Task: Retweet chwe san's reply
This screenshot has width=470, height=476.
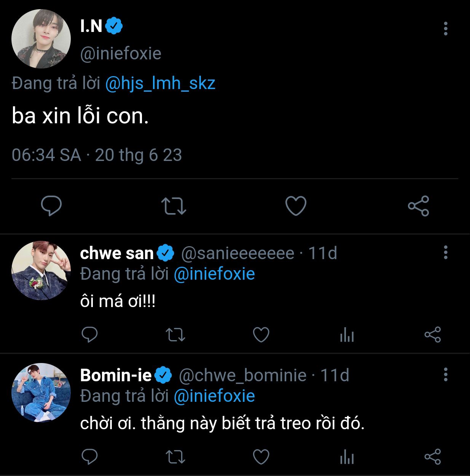Action: (175, 335)
